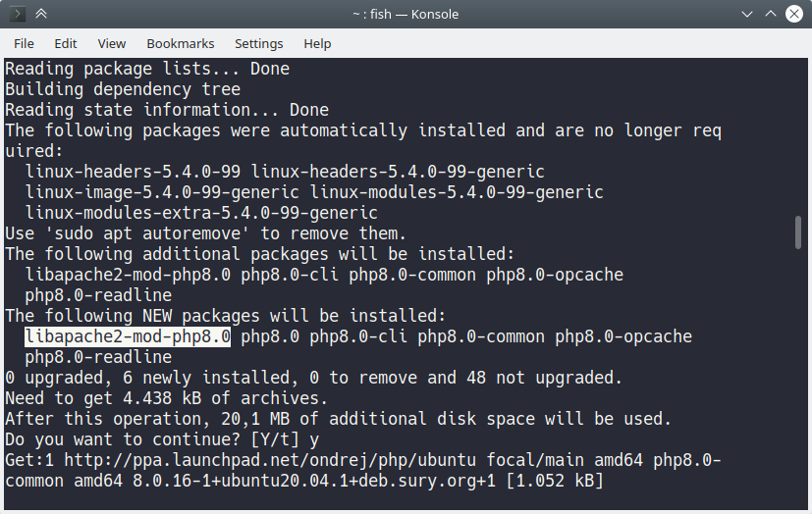Image resolution: width=812 pixels, height=514 pixels.
Task: Close the Konsole window
Action: [x=794, y=14]
